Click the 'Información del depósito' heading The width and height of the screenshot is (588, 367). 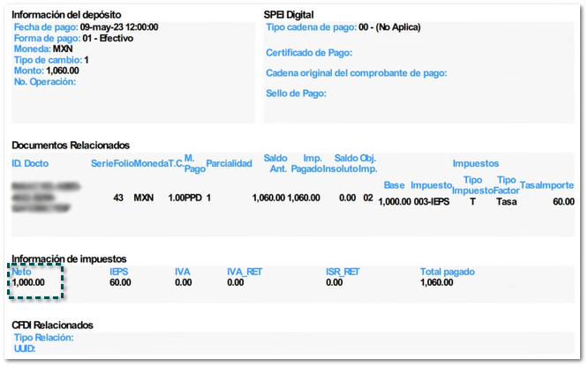click(x=66, y=15)
